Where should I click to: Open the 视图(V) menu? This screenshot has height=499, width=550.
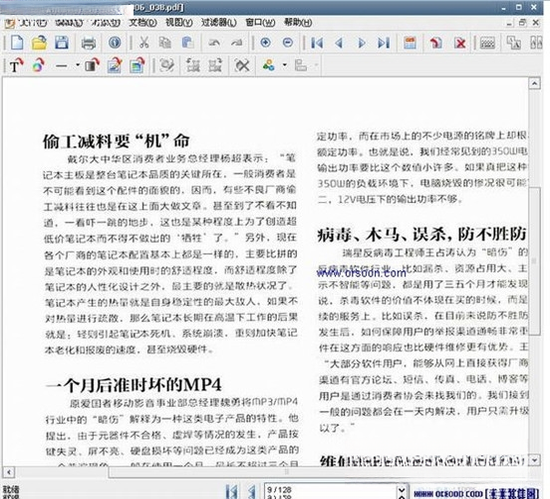[179, 23]
